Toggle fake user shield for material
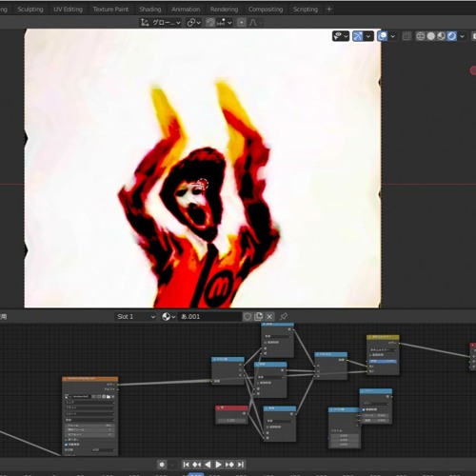The width and height of the screenshot is (476, 476). click(x=248, y=317)
